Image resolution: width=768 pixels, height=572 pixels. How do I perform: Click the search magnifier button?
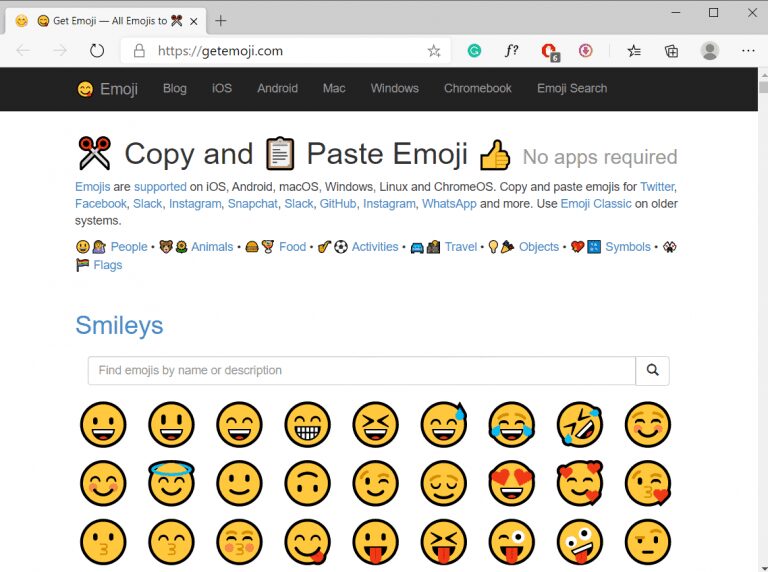tap(652, 370)
